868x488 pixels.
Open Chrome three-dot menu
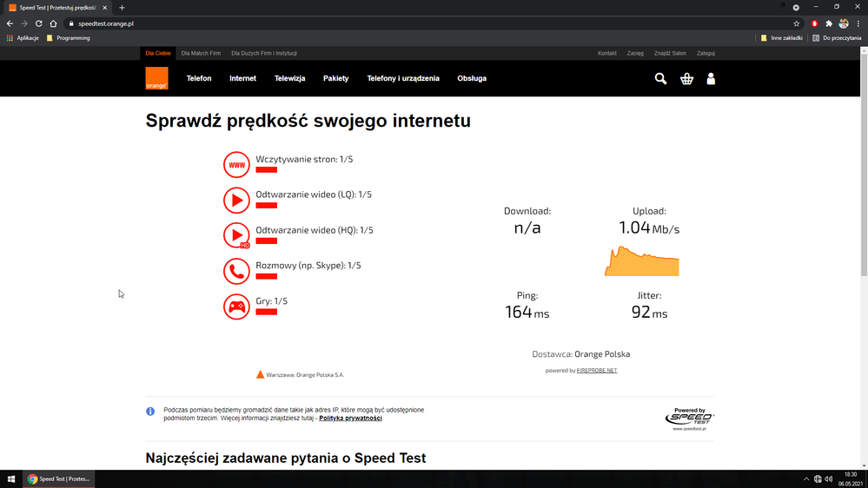[858, 23]
